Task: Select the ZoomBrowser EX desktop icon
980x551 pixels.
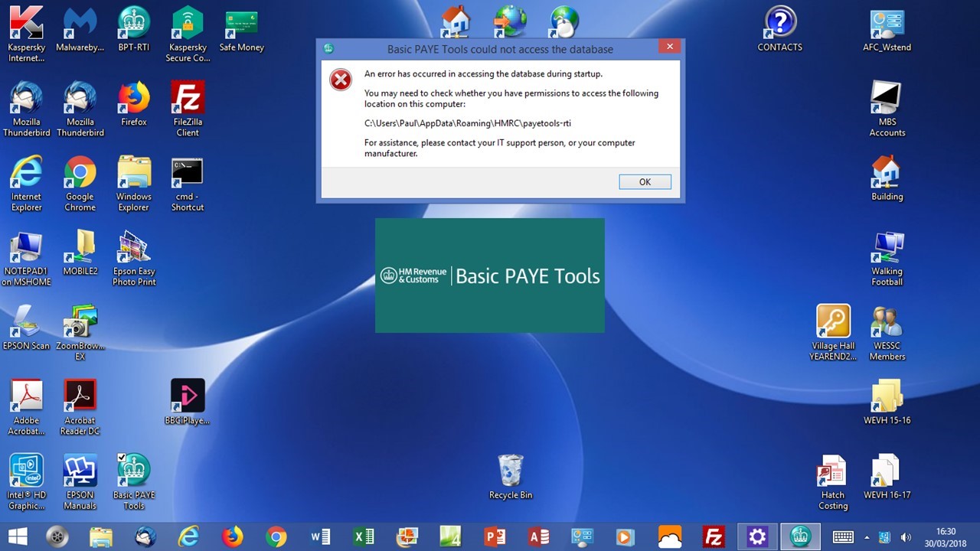Action: click(80, 333)
